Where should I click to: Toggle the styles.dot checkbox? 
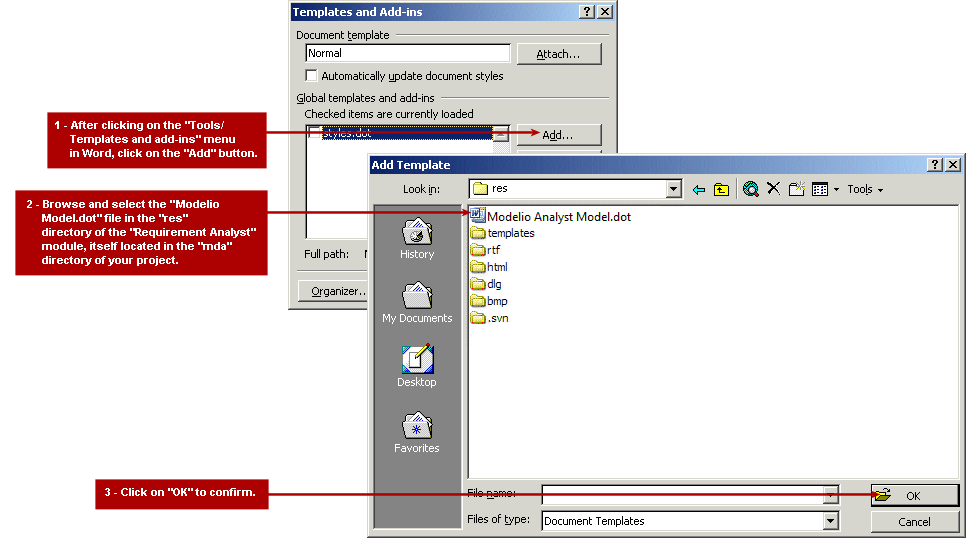coord(315,133)
